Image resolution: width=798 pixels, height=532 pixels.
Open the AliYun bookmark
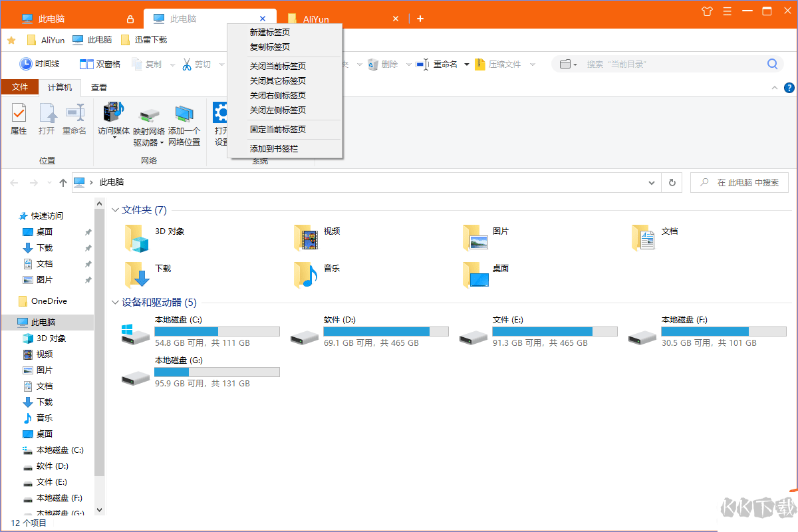click(46, 40)
